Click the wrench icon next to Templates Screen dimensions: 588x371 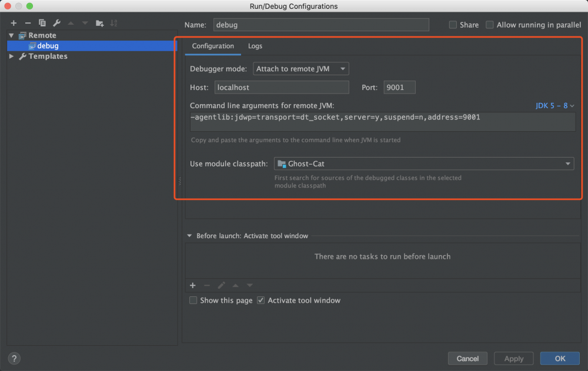point(22,56)
